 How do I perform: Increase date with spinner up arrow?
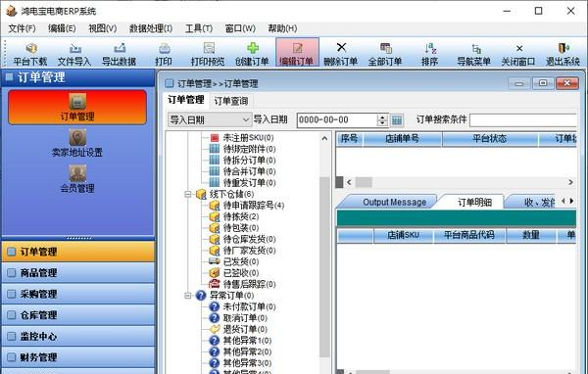pyautogui.click(x=382, y=117)
